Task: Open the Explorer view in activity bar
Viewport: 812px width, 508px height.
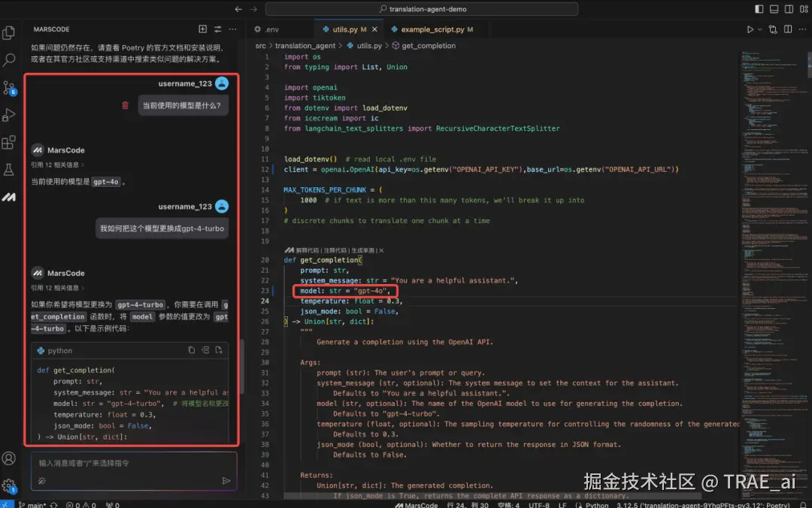Action: [x=9, y=32]
